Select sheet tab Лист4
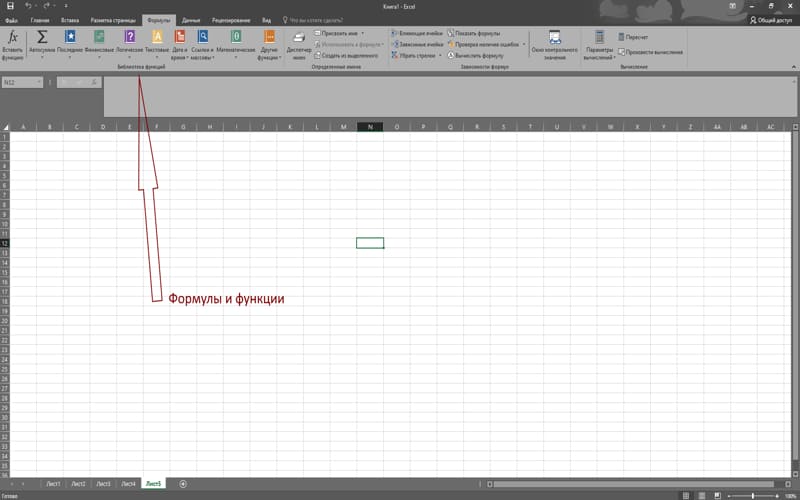The width and height of the screenshot is (800, 500). pyautogui.click(x=128, y=484)
